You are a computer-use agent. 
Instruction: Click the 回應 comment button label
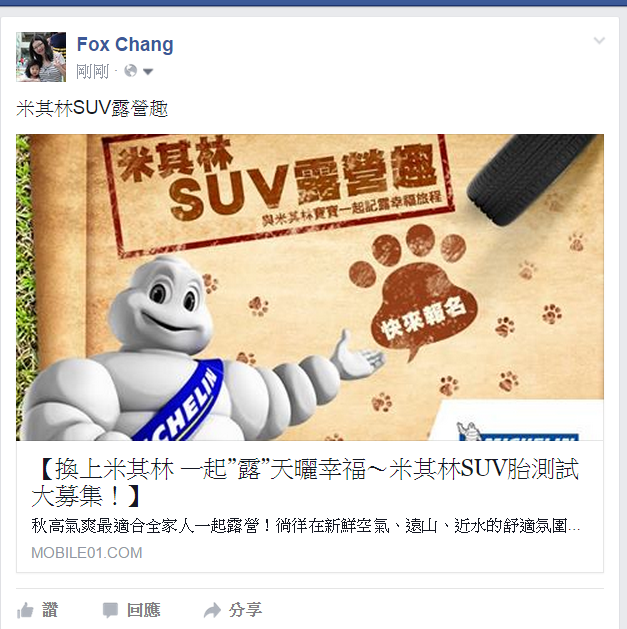pyautogui.click(x=144, y=610)
